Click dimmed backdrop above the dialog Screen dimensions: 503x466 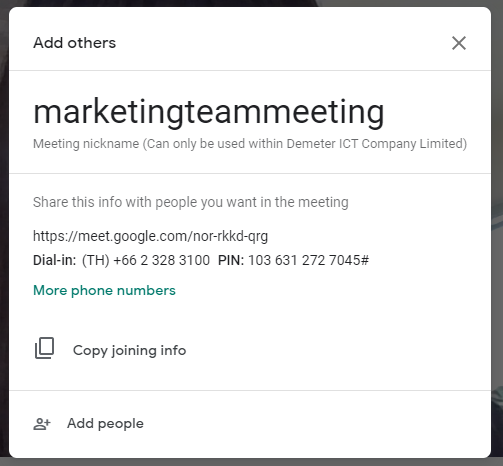251,3
